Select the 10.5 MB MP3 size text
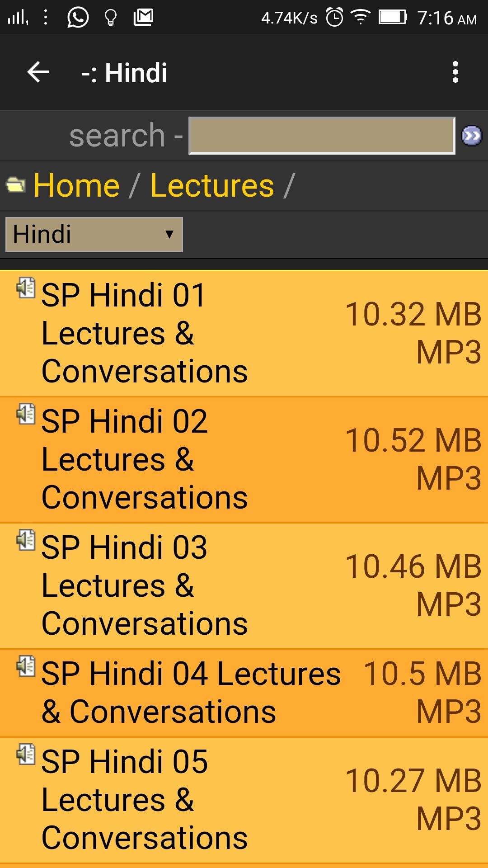Image resolution: width=488 pixels, height=868 pixels. (x=422, y=693)
